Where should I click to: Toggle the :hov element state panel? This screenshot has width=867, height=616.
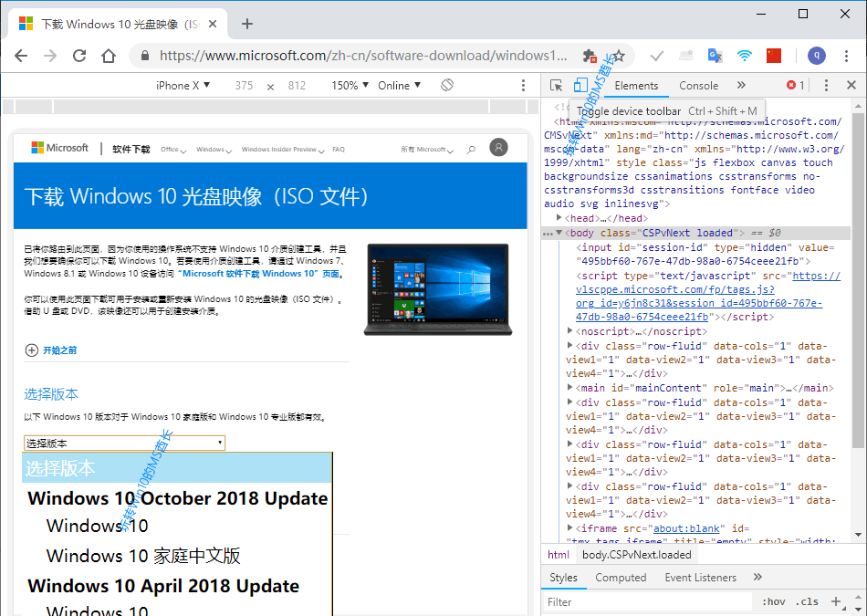pyautogui.click(x=774, y=601)
